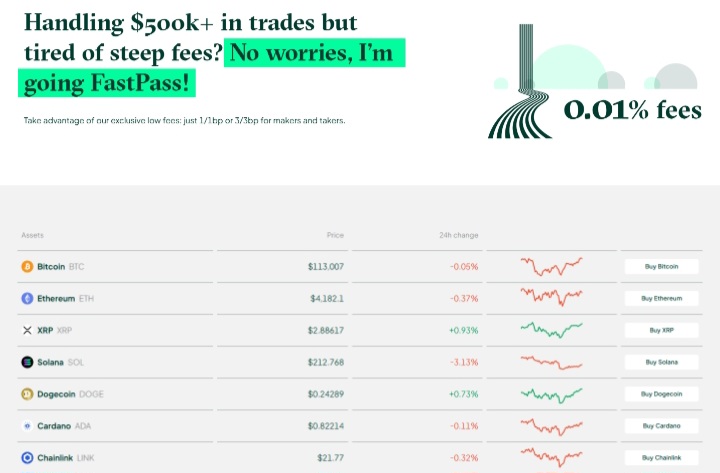This screenshot has height=473, width=720.
Task: Click the Dogecoin gold coin icon
Action: [x=27, y=394]
